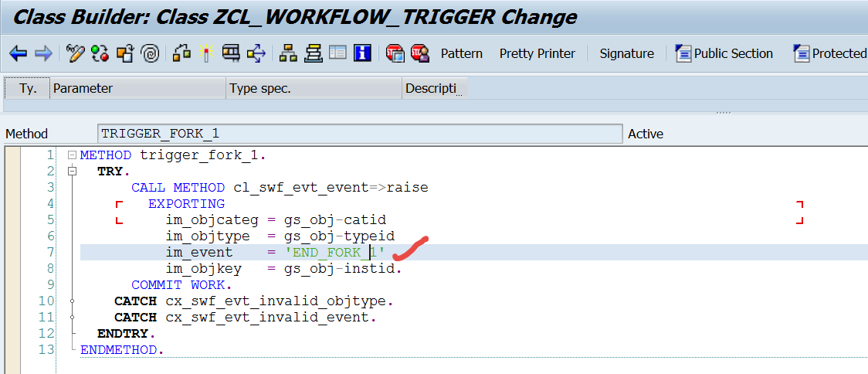Click the Pattern button
868x374 pixels.
point(462,54)
